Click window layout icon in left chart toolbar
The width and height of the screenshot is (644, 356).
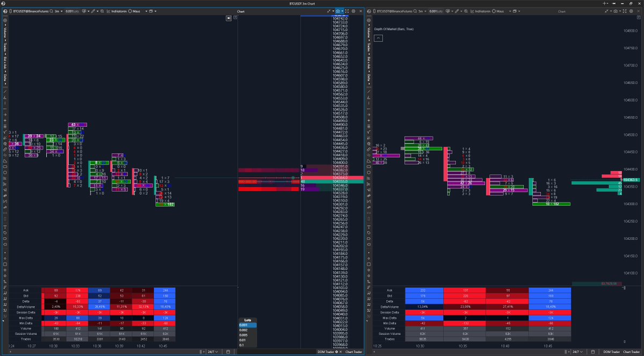[151, 11]
